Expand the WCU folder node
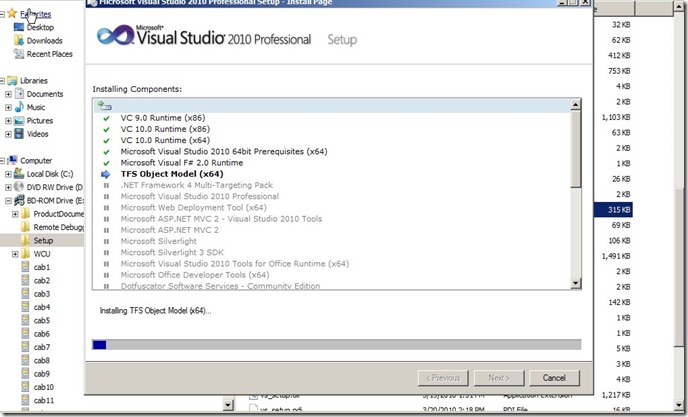688x417 pixels. click(15, 254)
